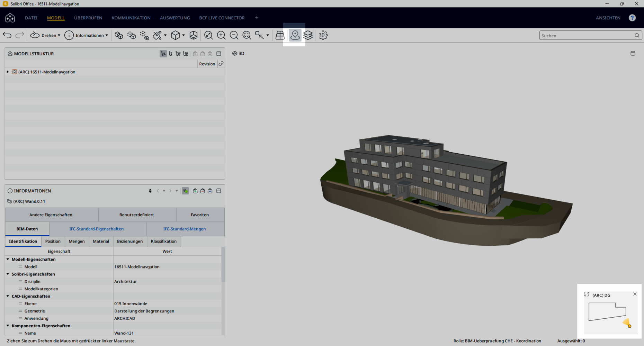
Task: Open the Favoriten tab
Action: (x=200, y=215)
